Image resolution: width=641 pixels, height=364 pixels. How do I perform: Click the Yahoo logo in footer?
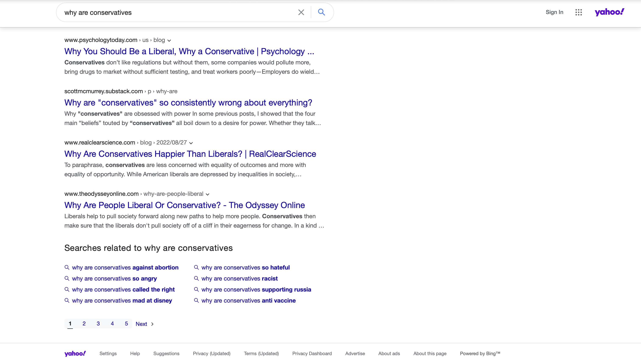point(75,353)
